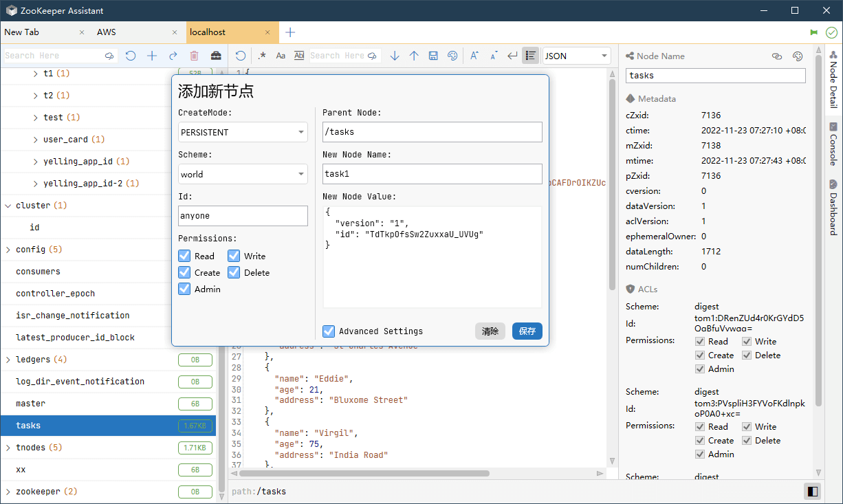Uncheck the Read permission in dialog
Viewport: 843px width, 504px height.
click(184, 256)
